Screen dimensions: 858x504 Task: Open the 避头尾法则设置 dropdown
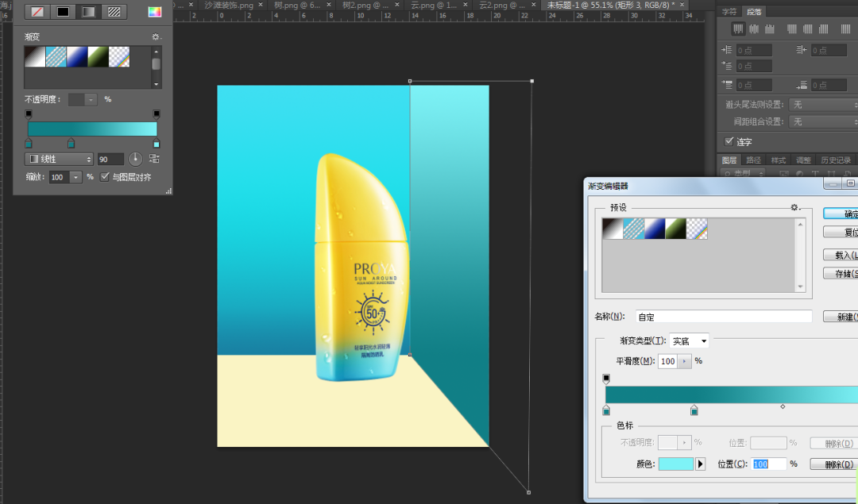(823, 105)
